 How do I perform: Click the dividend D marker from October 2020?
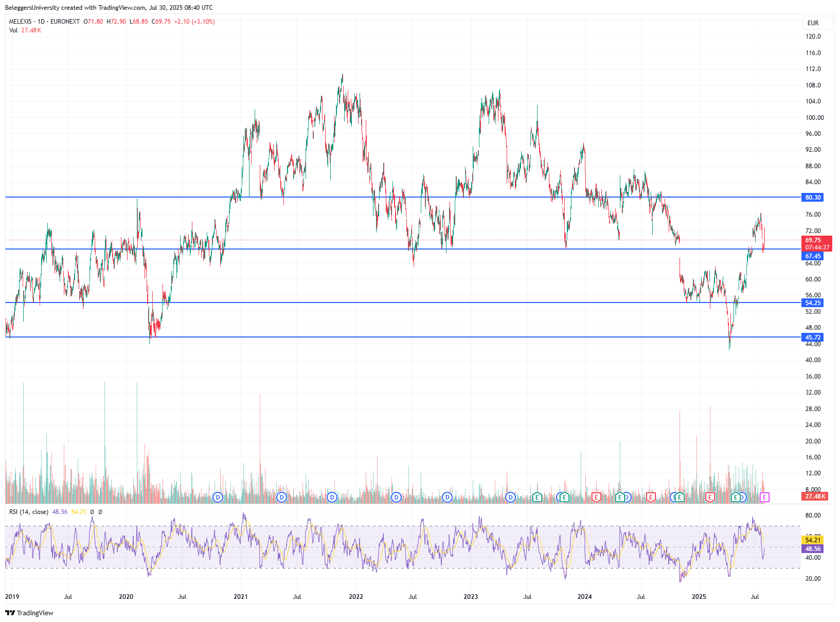(218, 497)
